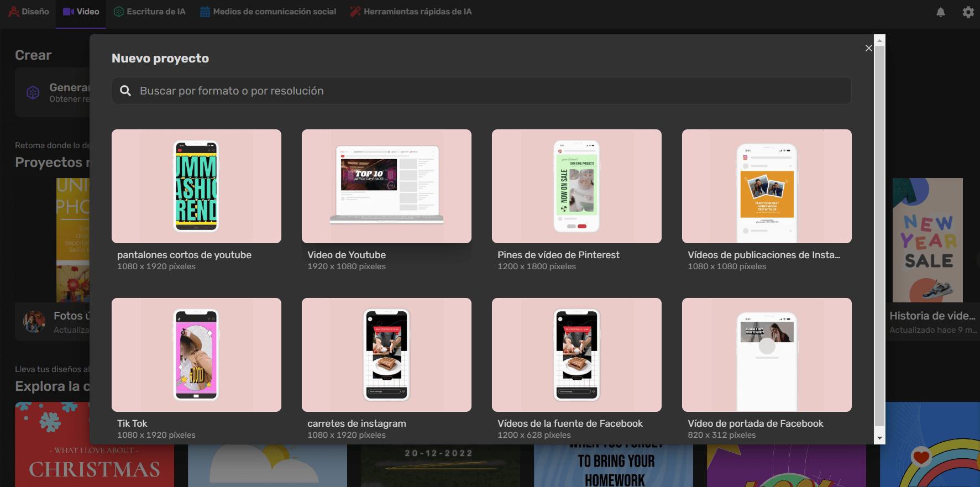Screen dimensions: 980x487
Task: Click the 'Vídeo de portada de Facebook' label
Action: (756, 423)
